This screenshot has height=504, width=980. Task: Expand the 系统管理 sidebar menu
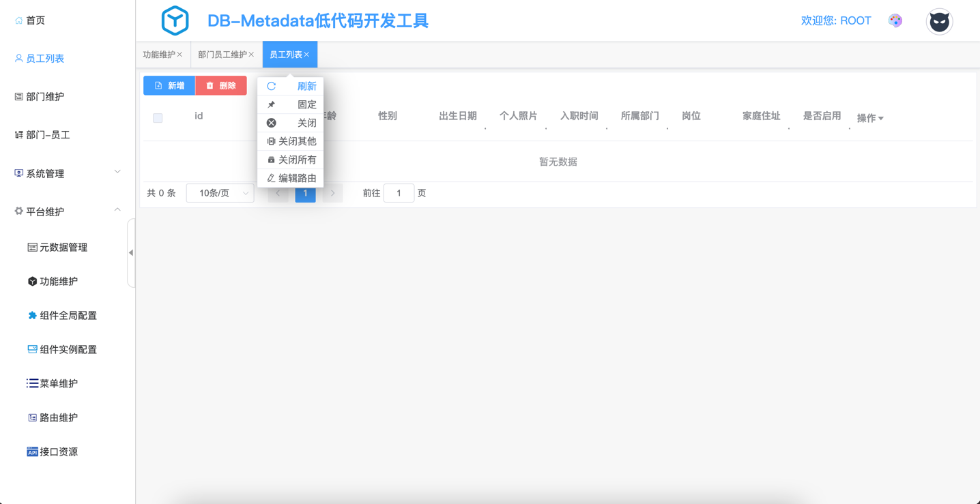67,173
